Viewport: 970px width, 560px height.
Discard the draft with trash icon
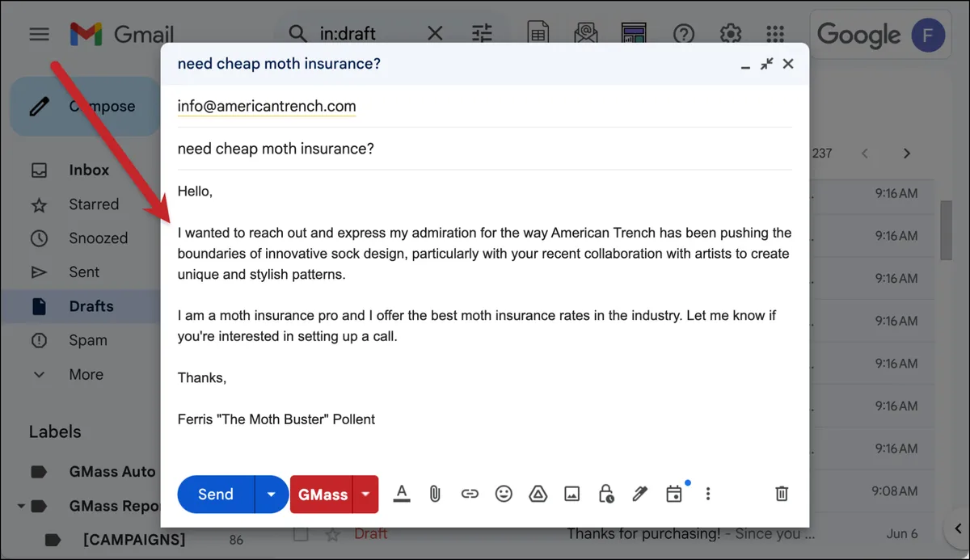point(782,494)
